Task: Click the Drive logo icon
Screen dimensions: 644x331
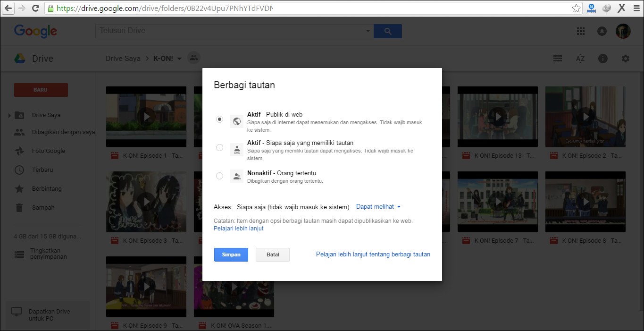Action: tap(19, 59)
